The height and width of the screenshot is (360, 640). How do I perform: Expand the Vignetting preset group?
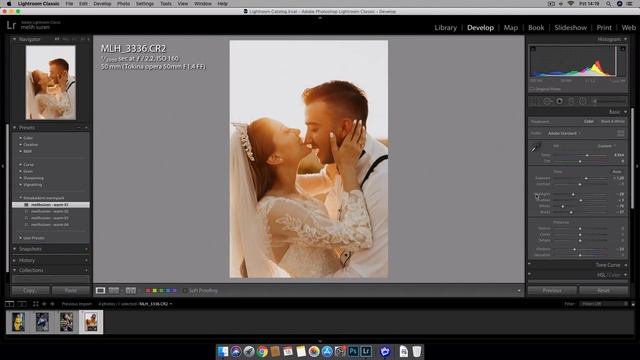coord(20,184)
